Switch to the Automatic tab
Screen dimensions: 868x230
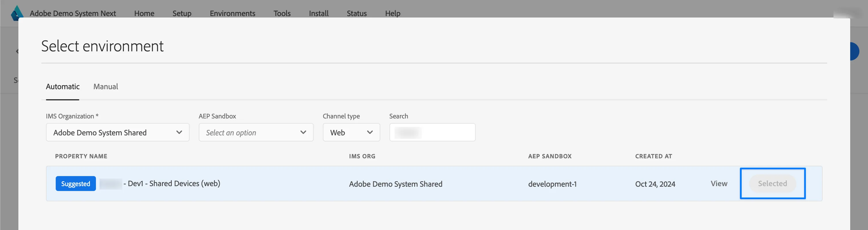tap(63, 86)
